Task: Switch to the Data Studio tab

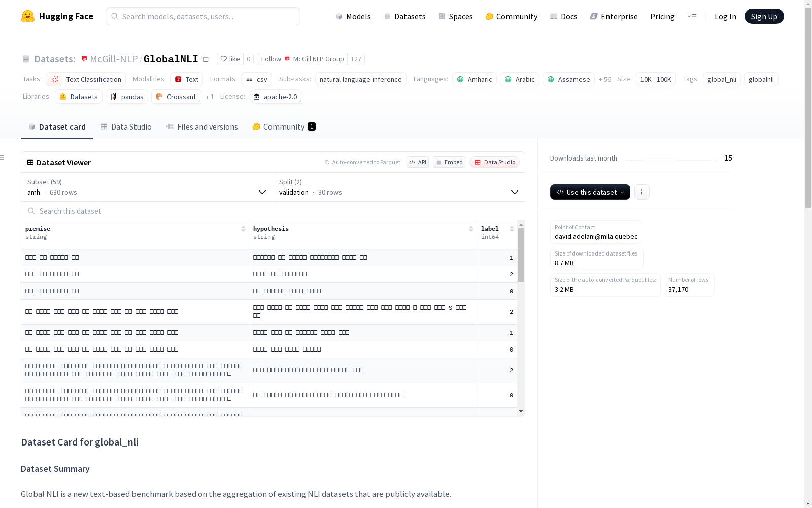Action: [x=126, y=127]
